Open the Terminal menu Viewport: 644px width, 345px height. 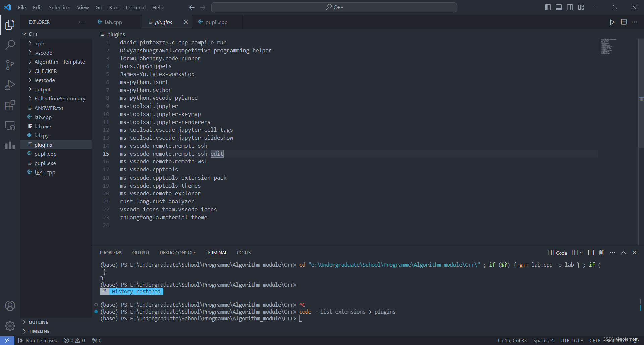[x=135, y=7]
